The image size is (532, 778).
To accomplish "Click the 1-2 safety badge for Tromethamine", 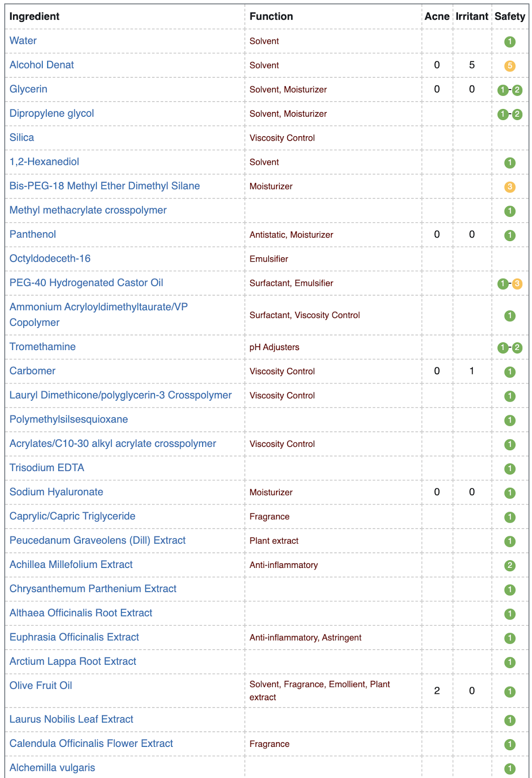I will point(510,348).
